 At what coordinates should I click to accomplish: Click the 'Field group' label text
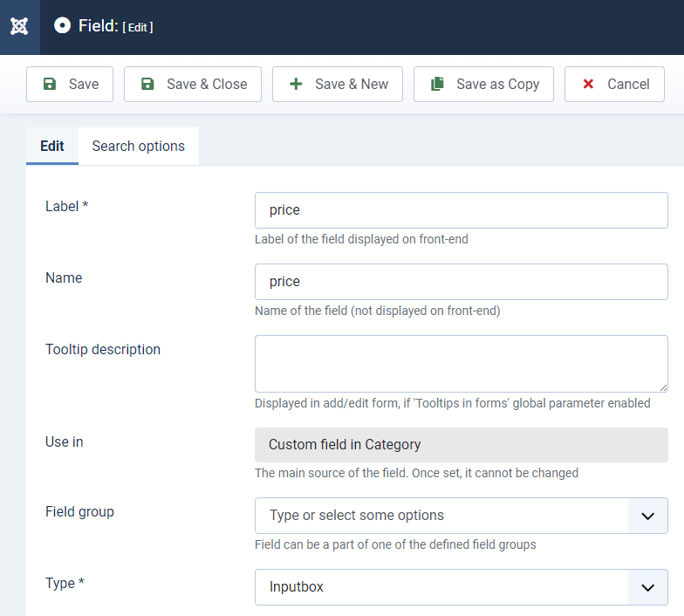coord(80,511)
